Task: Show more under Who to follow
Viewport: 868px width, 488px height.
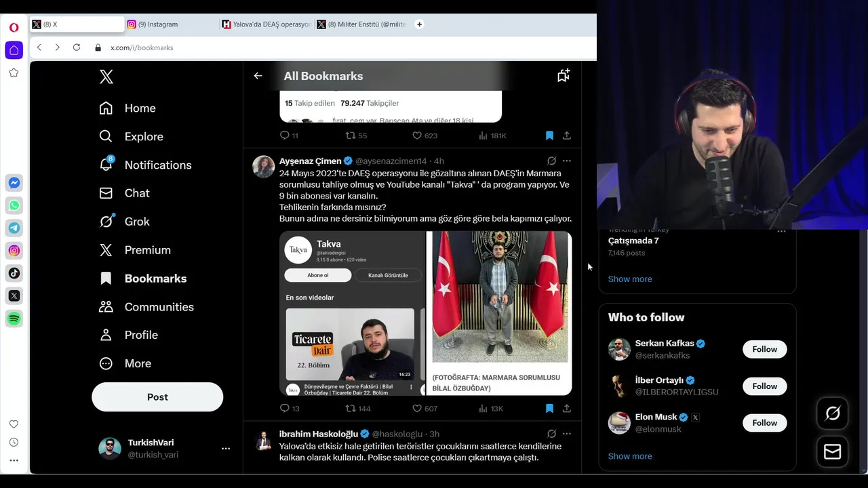Action: [630, 456]
